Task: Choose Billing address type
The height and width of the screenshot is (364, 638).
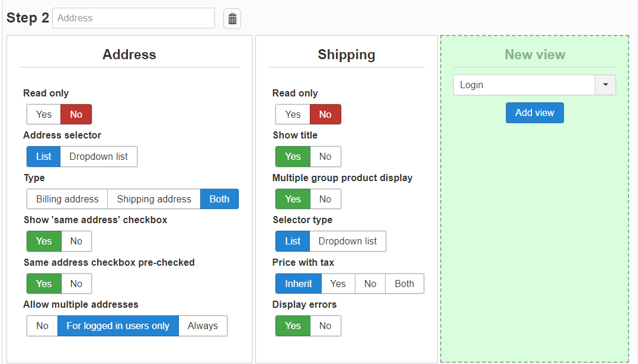Action: (x=67, y=199)
